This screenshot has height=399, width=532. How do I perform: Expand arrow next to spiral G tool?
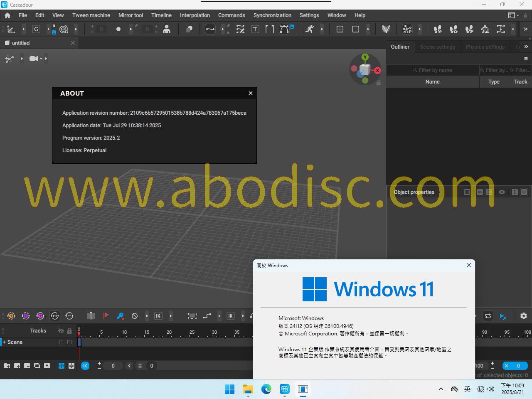[76, 29]
